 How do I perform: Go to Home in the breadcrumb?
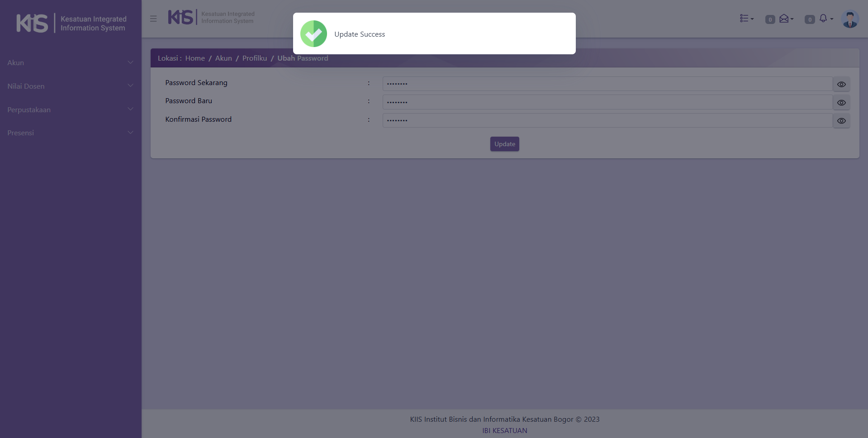[x=195, y=58]
